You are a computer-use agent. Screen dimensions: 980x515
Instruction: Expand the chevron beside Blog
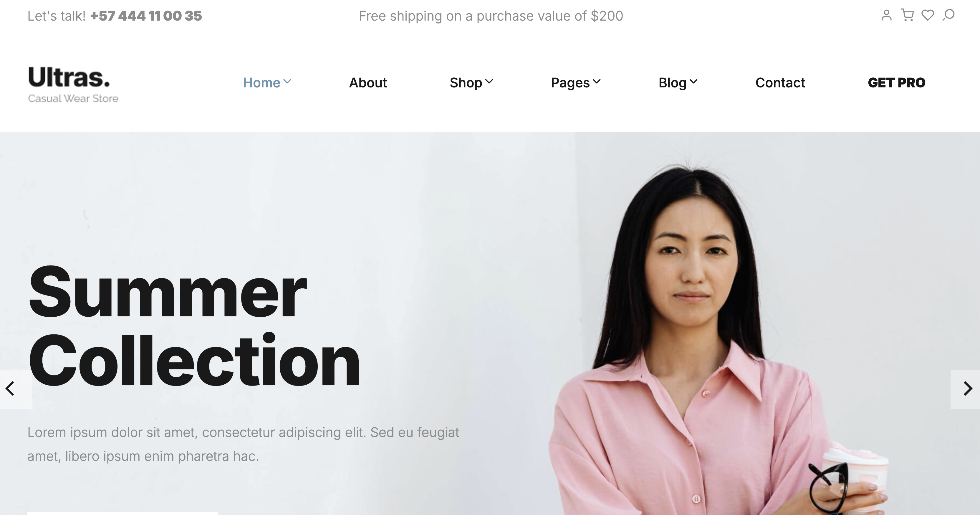(x=693, y=81)
